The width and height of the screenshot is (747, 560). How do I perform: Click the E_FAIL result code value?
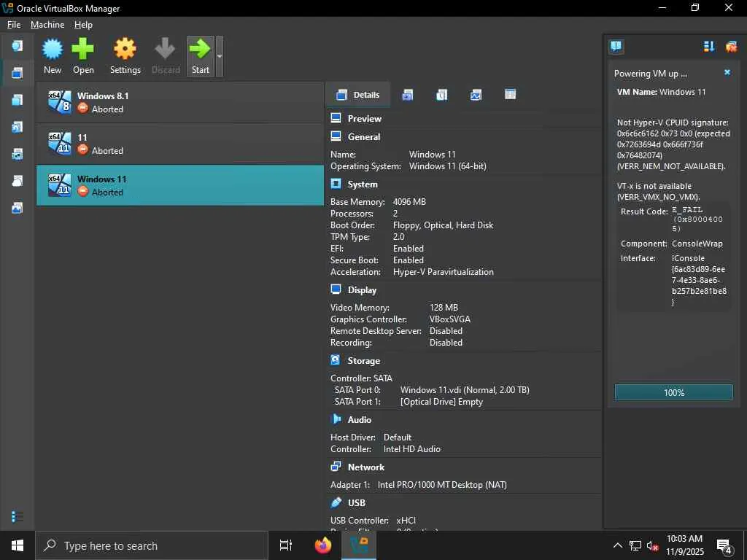click(x=697, y=219)
